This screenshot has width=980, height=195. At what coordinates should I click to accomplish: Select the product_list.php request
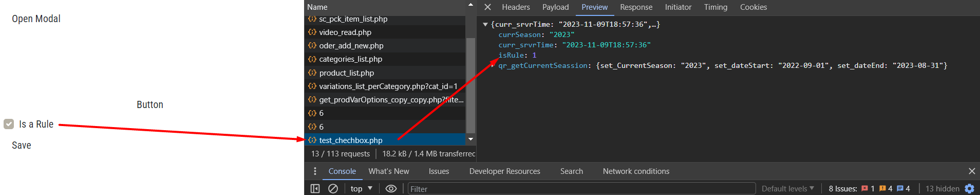click(x=385, y=73)
